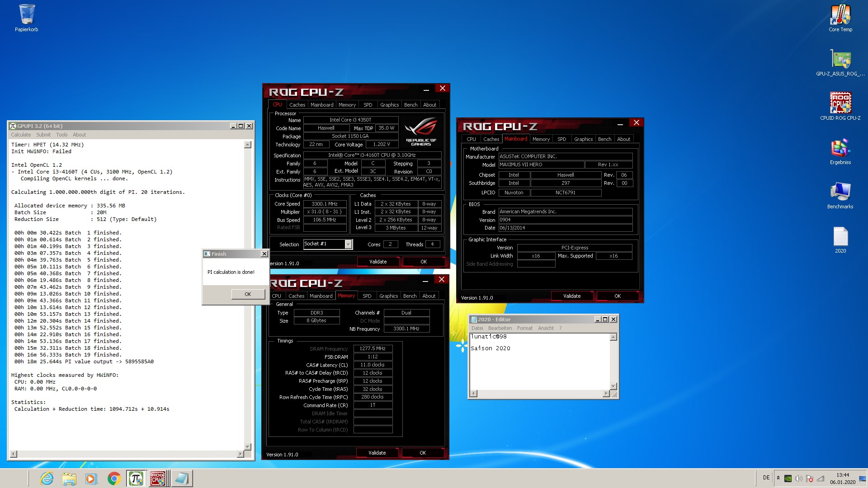The height and width of the screenshot is (488, 868).
Task: Open the Ergebniss desktop icon
Action: point(840,151)
